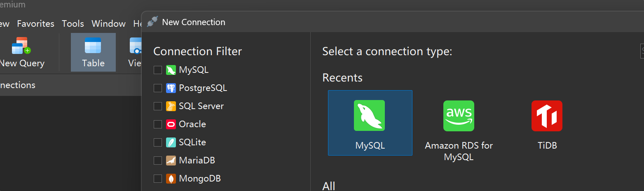The height and width of the screenshot is (191, 644).
Task: Open the Tools menu
Action: (73, 24)
